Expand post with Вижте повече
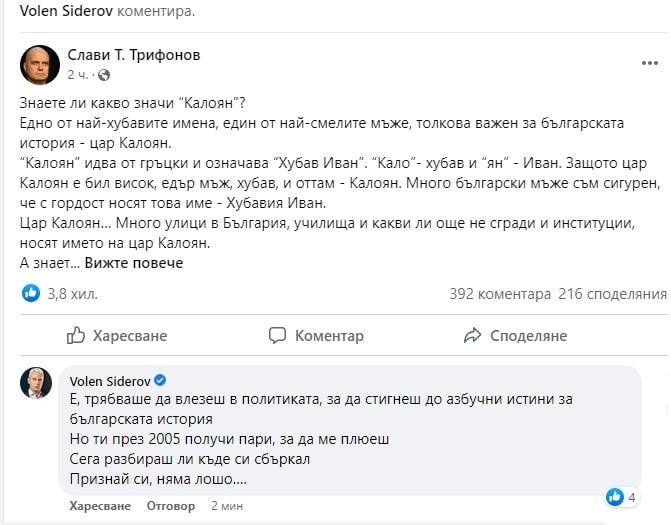This screenshot has height=525, width=671. 134,263
